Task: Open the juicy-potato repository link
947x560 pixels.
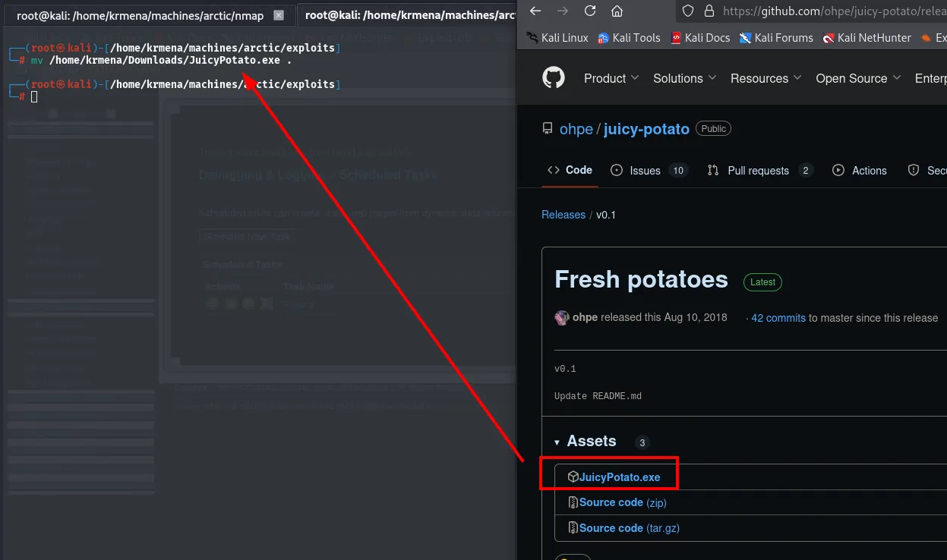Action: click(646, 129)
